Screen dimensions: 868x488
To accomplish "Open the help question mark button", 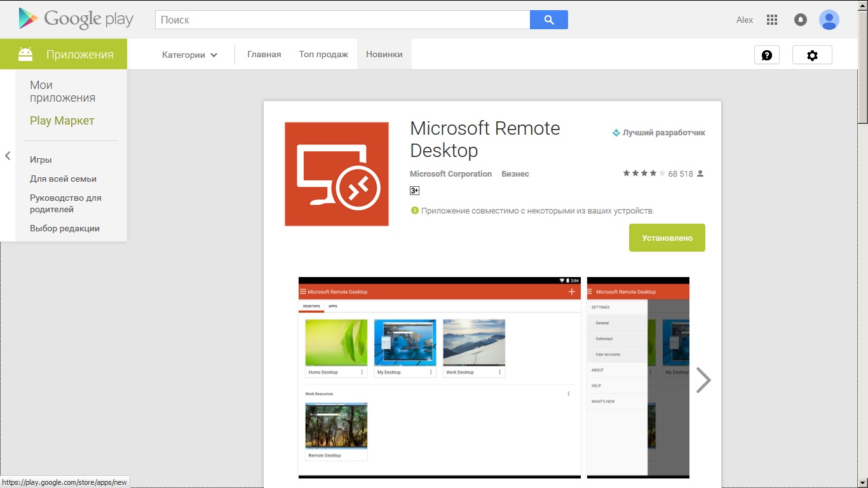I will [767, 55].
